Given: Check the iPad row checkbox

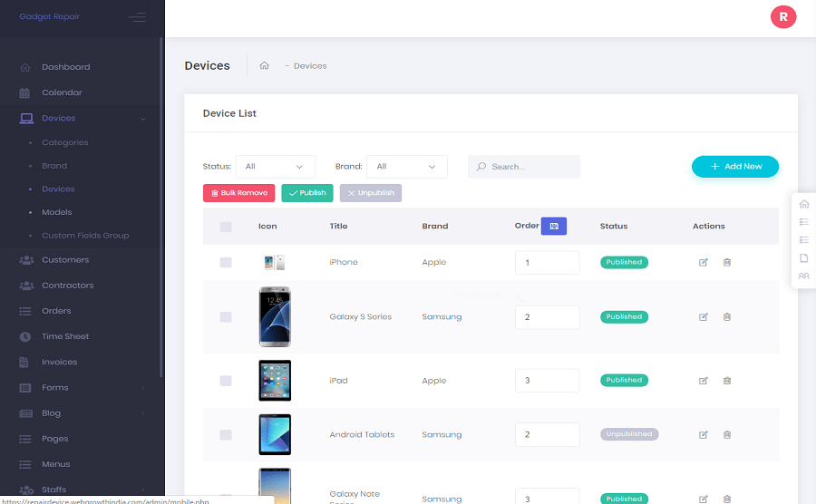Looking at the screenshot, I should coord(226,381).
